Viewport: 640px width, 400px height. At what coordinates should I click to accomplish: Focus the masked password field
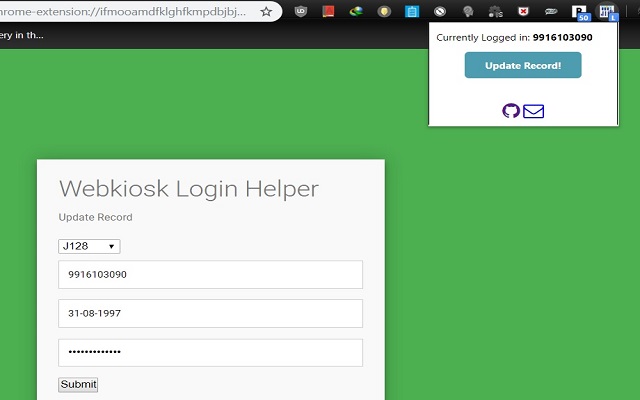[210, 353]
